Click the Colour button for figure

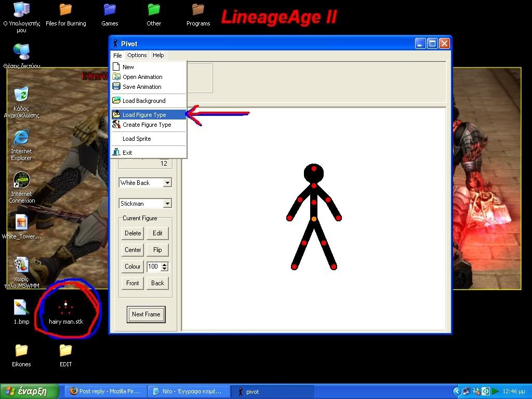pos(132,267)
